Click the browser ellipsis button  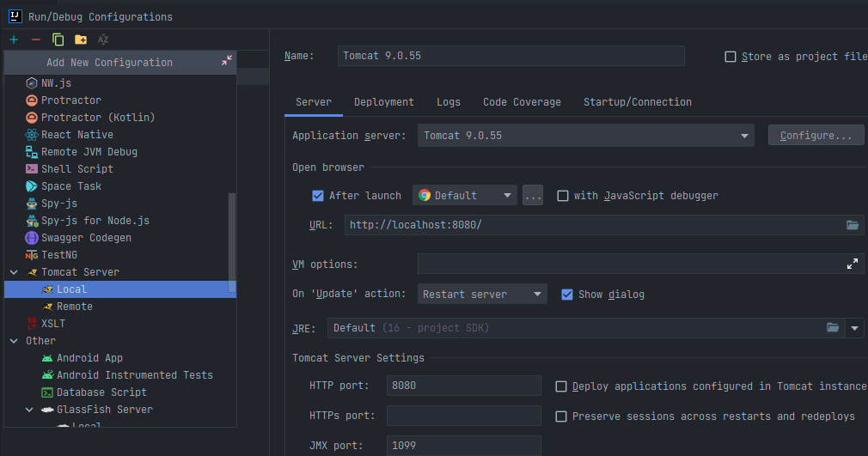click(533, 195)
